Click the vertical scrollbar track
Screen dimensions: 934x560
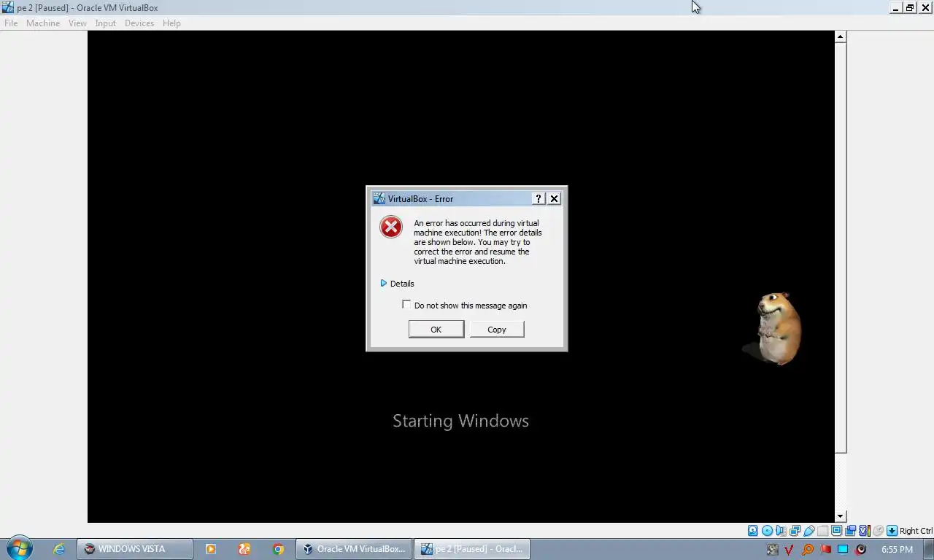841,481
